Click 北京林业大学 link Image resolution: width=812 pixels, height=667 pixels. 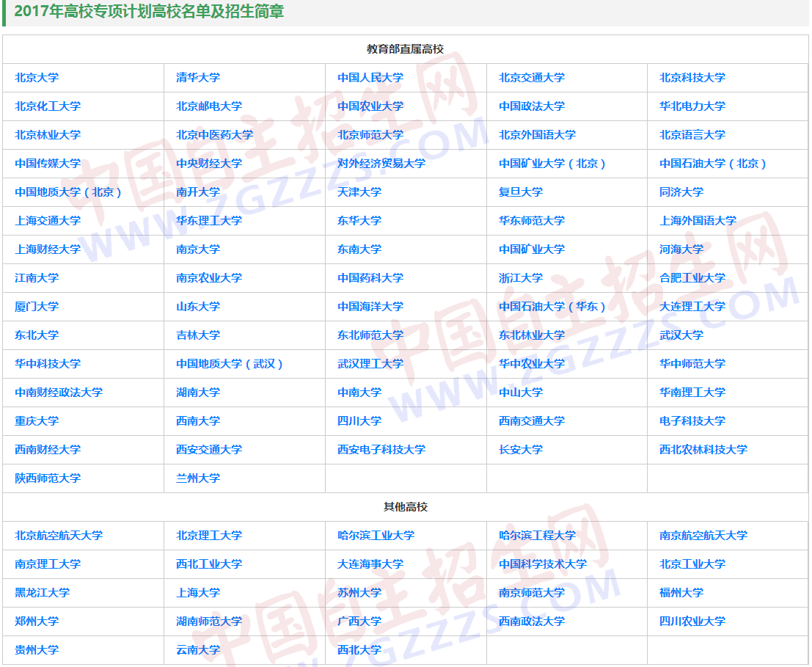pos(48,134)
